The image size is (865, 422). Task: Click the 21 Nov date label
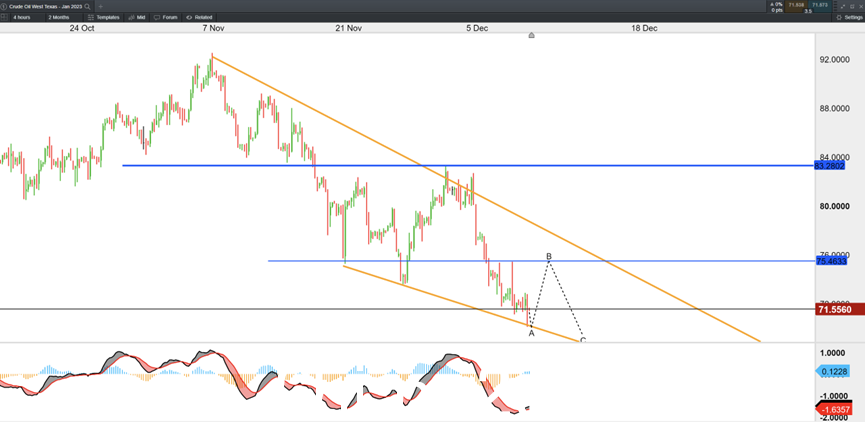[349, 29]
